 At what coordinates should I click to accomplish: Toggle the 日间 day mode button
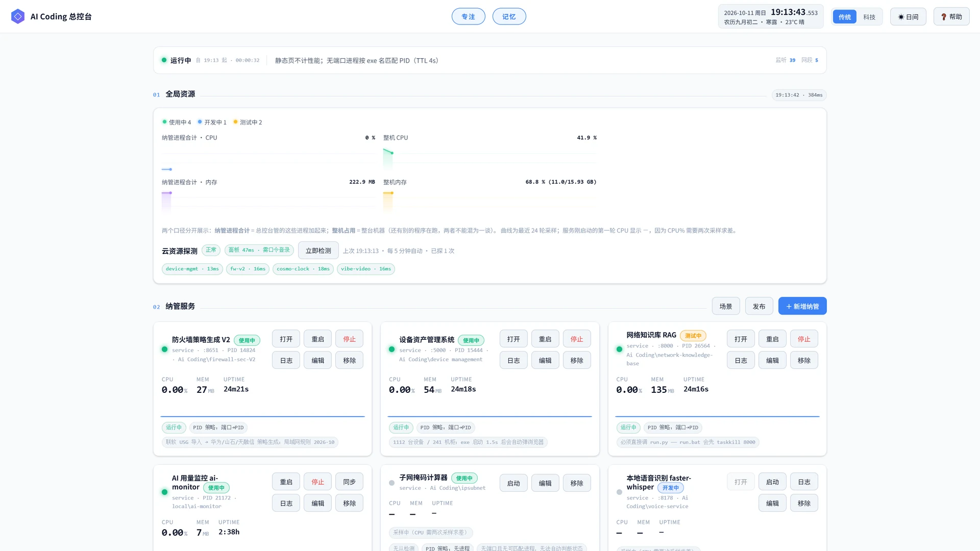(x=908, y=17)
